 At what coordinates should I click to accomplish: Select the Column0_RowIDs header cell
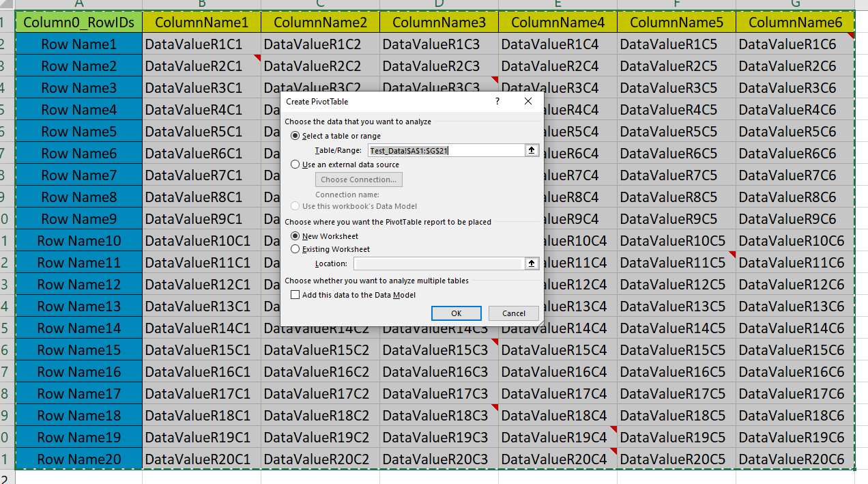[78, 23]
